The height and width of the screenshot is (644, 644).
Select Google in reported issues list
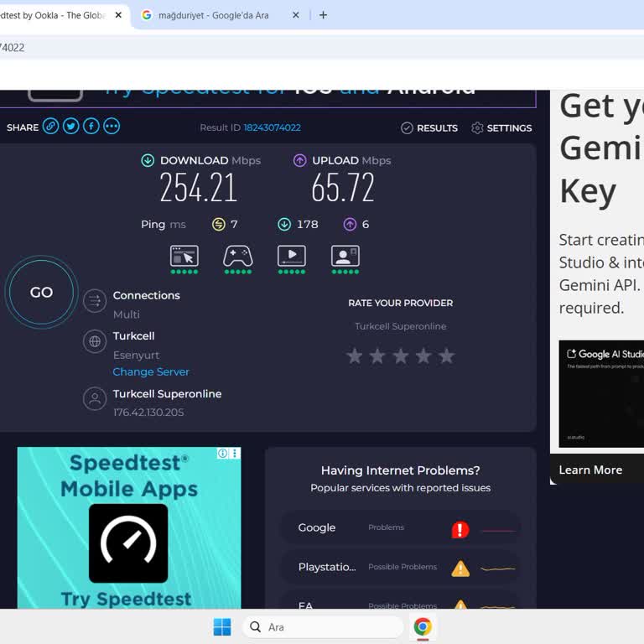tap(317, 527)
